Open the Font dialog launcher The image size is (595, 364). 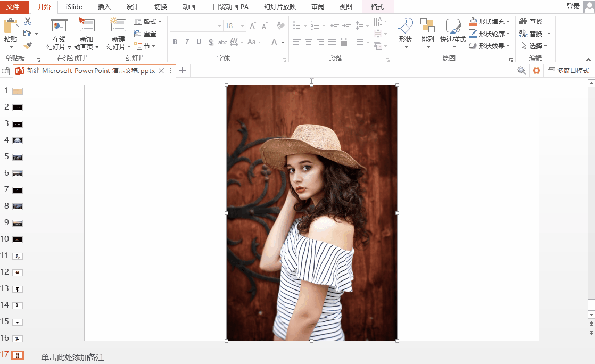(284, 60)
